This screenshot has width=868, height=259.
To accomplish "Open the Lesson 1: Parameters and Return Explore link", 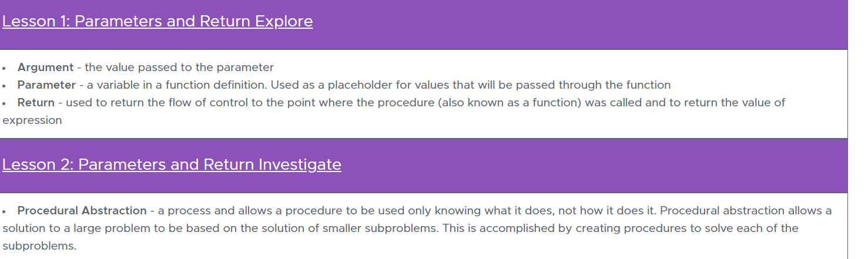I will 157,22.
